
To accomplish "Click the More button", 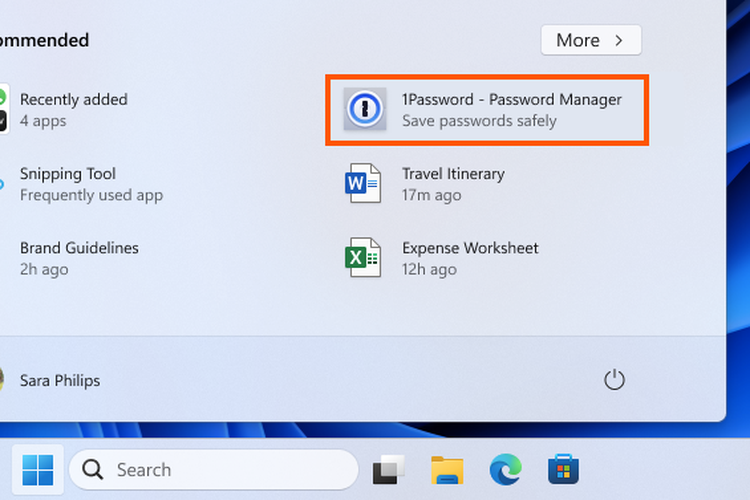I will click(x=591, y=40).
